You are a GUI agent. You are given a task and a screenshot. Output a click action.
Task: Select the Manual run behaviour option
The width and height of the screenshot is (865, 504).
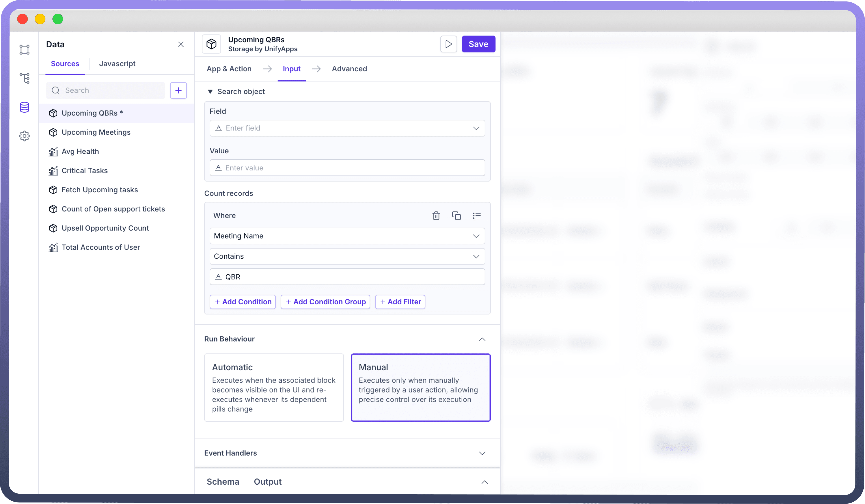[421, 387]
